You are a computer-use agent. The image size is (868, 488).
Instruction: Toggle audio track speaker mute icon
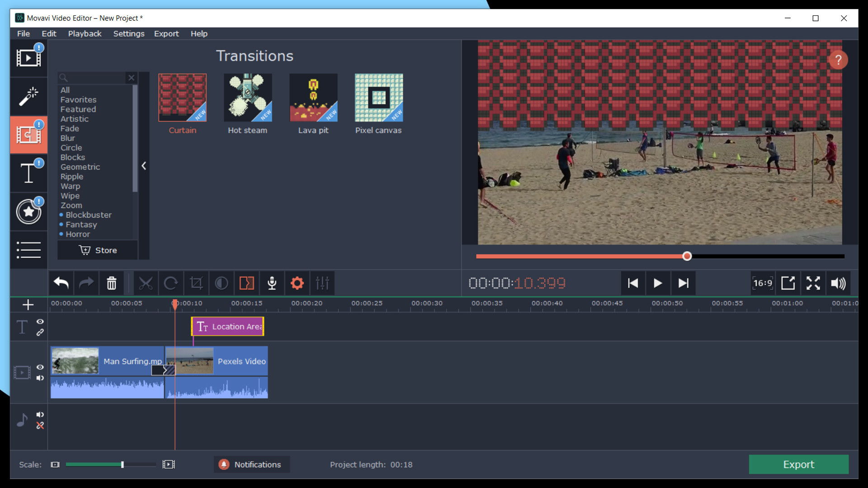pyautogui.click(x=40, y=415)
